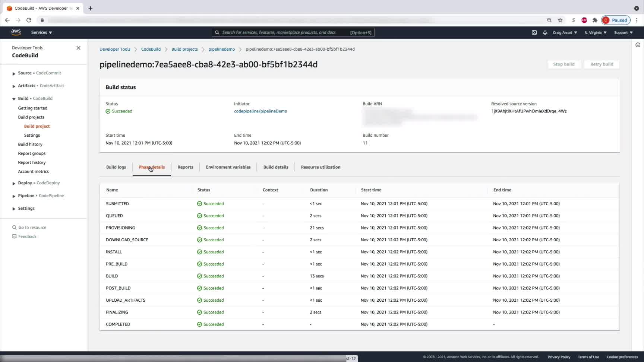Open Build history in the sidebar
The width and height of the screenshot is (644, 362).
[30, 145]
